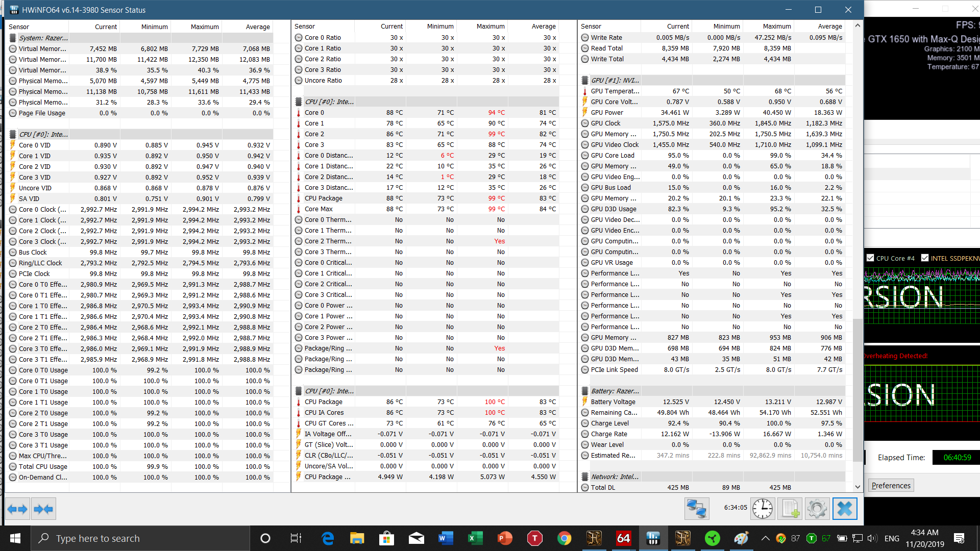Click the shrink columns inward arrows icon
Image resolution: width=980 pixels, height=551 pixels.
(x=43, y=509)
